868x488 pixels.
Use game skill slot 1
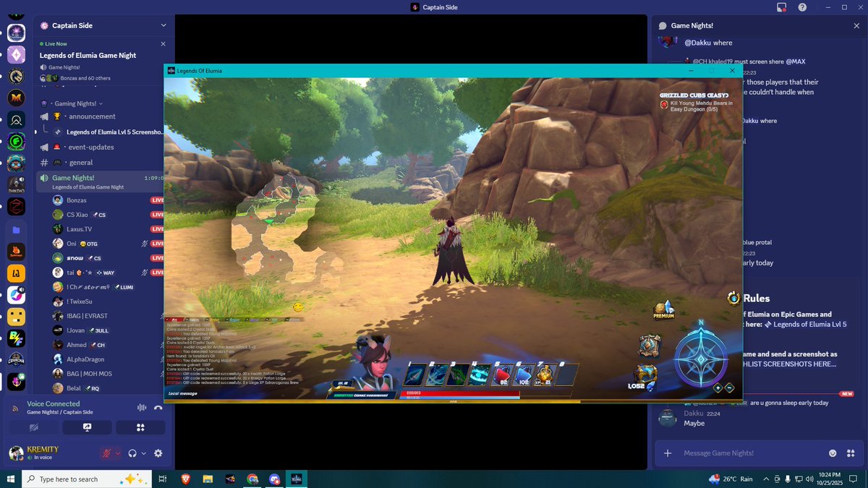[x=416, y=374]
